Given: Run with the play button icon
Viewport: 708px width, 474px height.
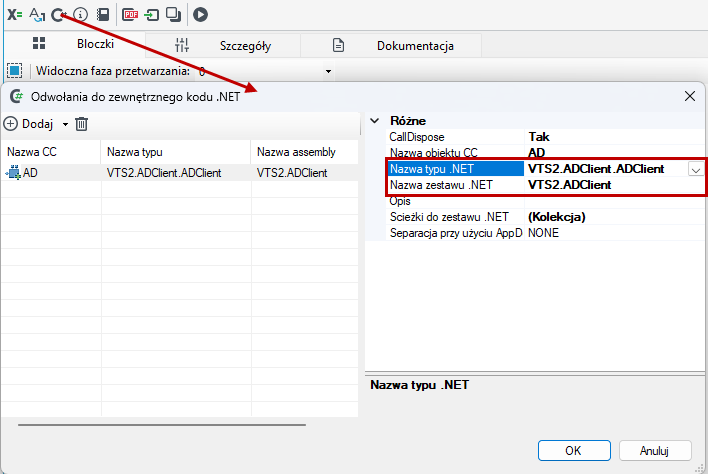Looking at the screenshot, I should (x=200, y=14).
